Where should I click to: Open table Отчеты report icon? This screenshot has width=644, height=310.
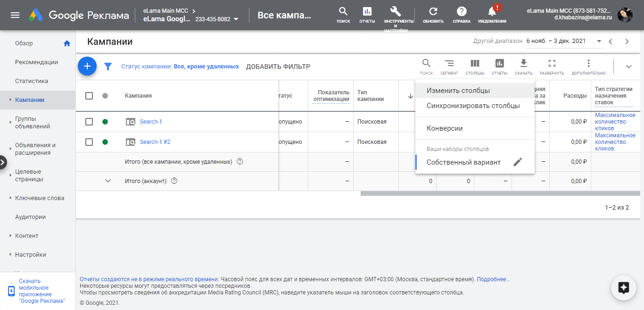pos(499,67)
